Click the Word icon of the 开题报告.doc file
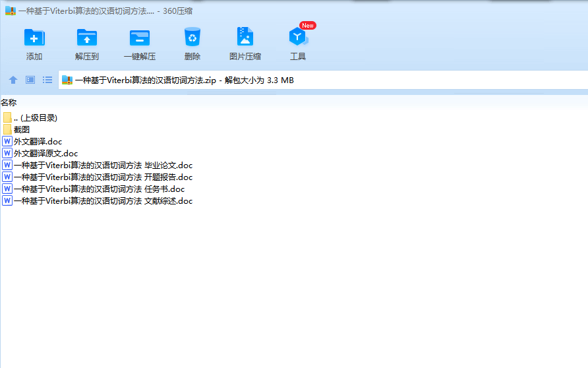This screenshot has height=368, width=588. 7,177
